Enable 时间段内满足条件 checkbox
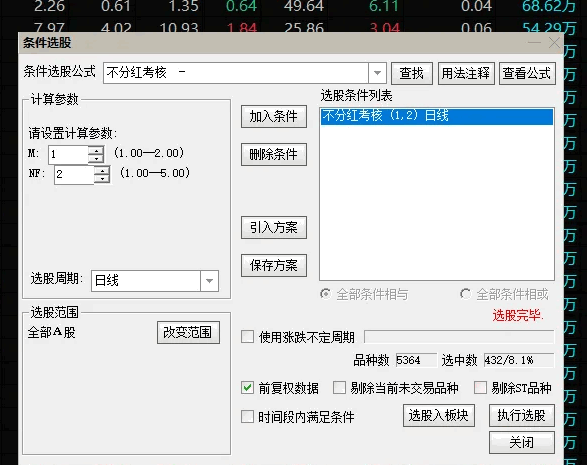The height and width of the screenshot is (465, 587). point(247,416)
